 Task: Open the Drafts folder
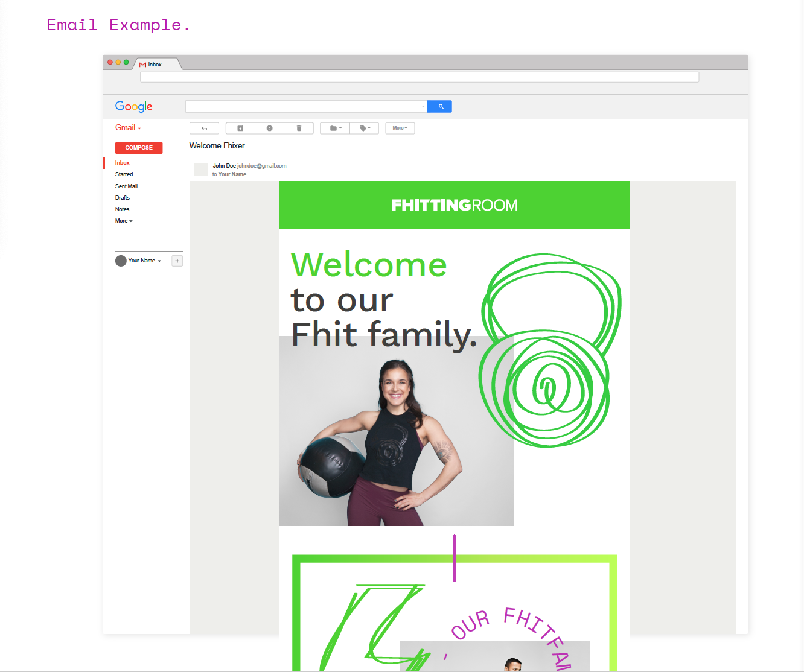pyautogui.click(x=123, y=198)
